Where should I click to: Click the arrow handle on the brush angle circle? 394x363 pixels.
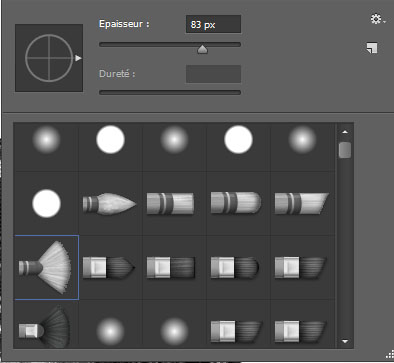pos(78,58)
